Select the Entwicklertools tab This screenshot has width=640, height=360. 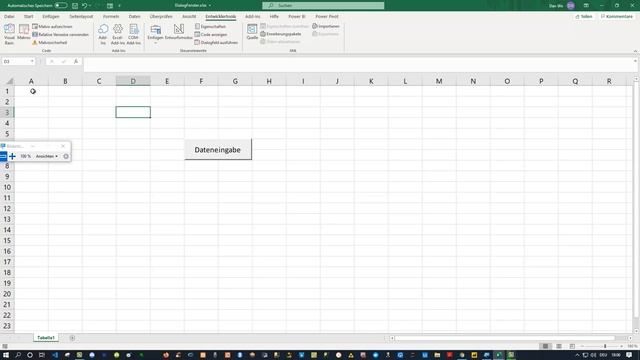[x=220, y=16]
